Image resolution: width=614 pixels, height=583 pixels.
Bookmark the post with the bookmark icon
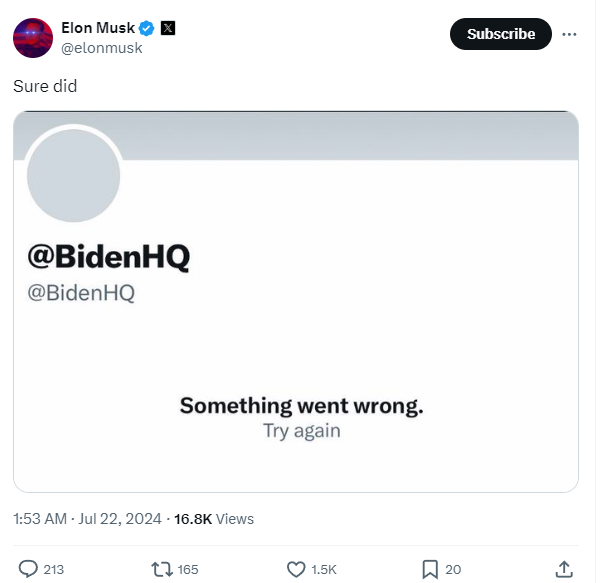click(430, 569)
